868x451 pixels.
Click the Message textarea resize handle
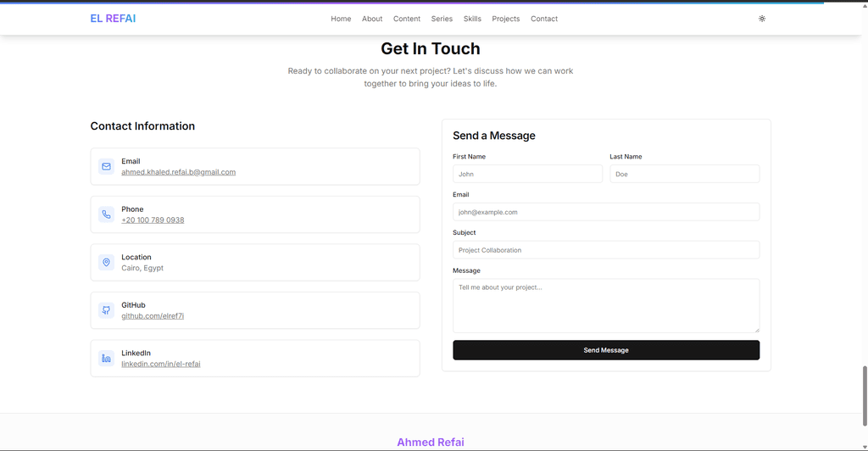pos(757,330)
